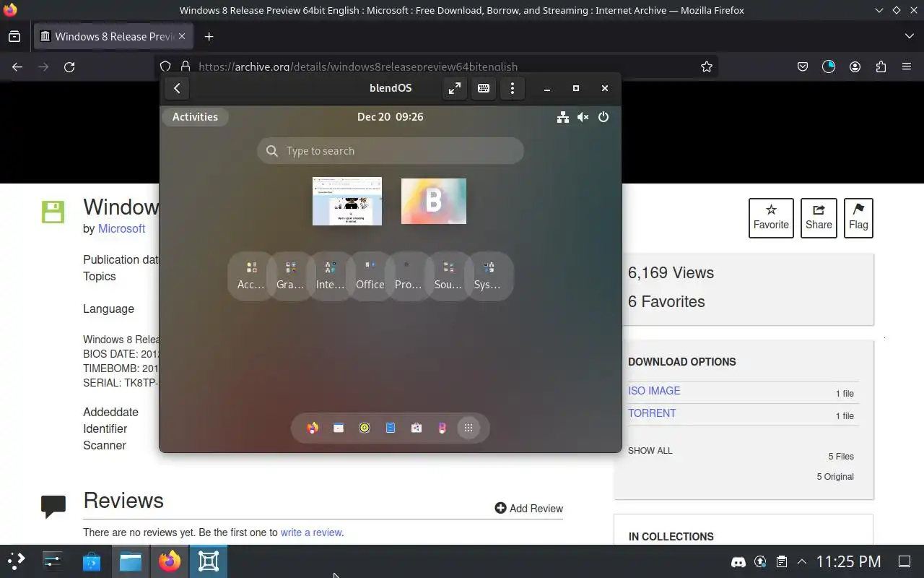
Task: Show all applications grid in the dock
Action: (468, 428)
